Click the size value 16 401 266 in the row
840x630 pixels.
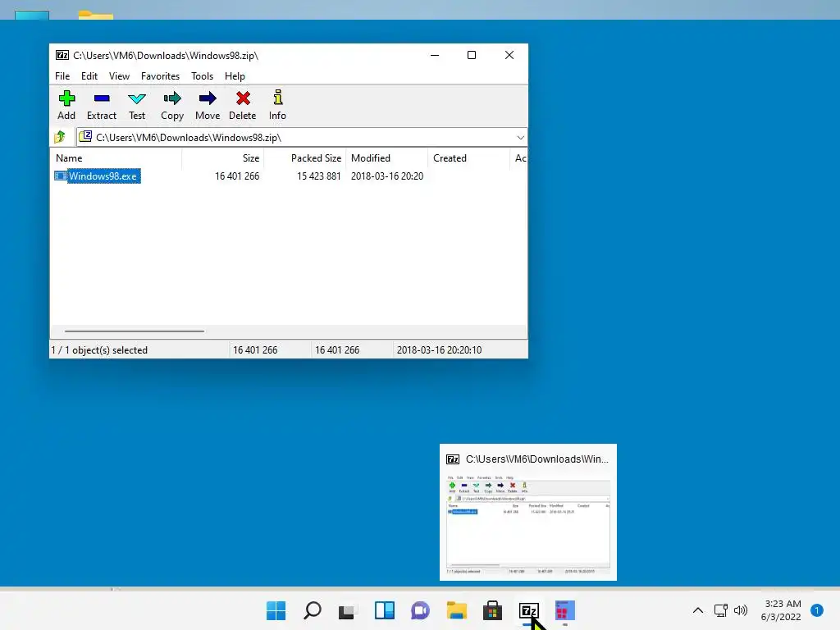pos(237,176)
